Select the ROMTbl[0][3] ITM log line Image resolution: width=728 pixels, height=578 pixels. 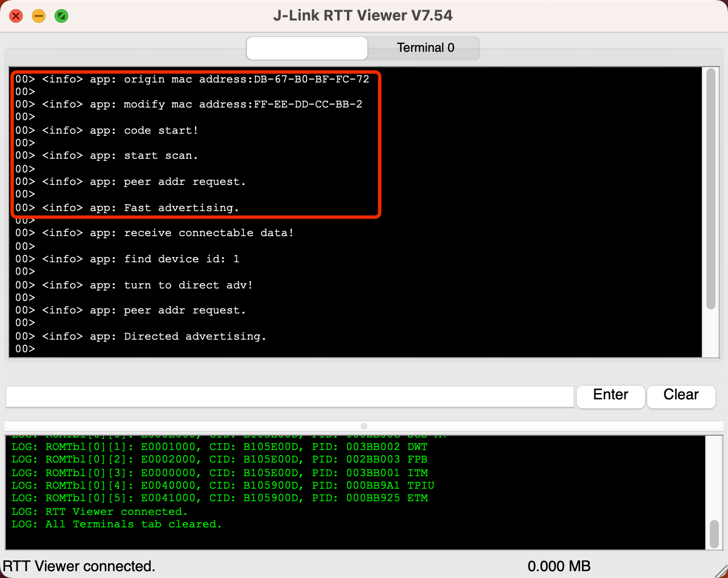click(x=220, y=473)
